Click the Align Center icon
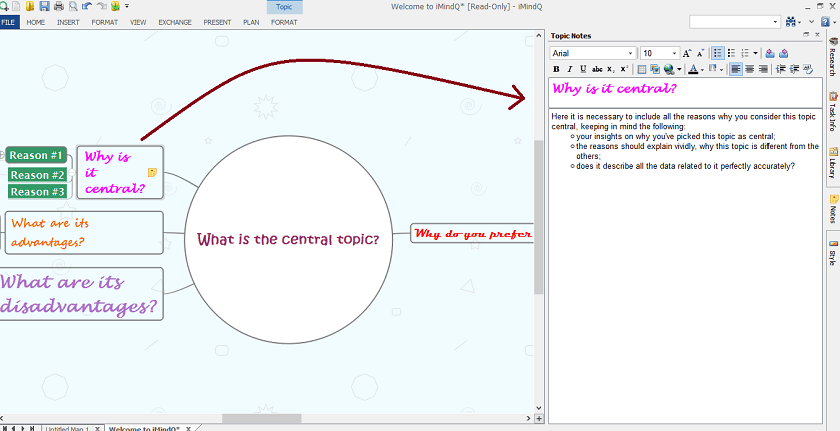 [749, 69]
